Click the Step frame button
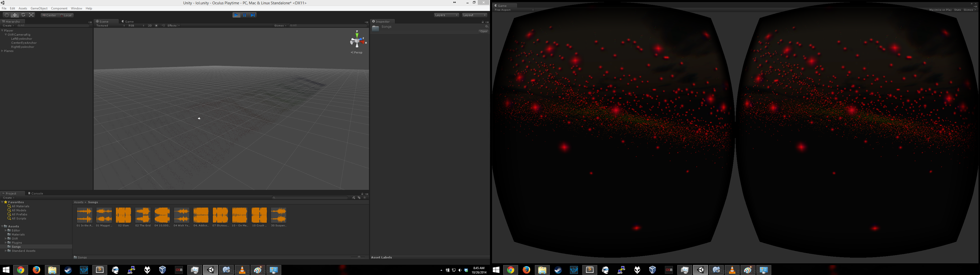Screen dimensions: 980x275 coord(253,15)
